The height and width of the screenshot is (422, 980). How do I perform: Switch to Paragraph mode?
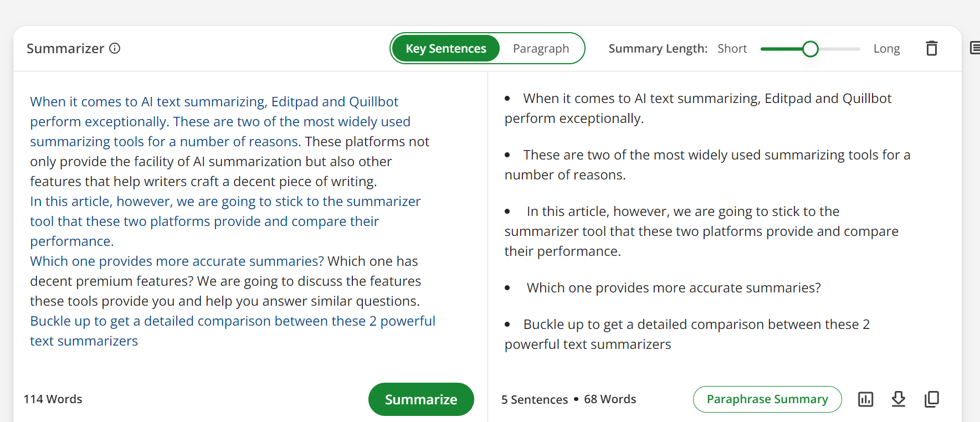click(x=541, y=49)
